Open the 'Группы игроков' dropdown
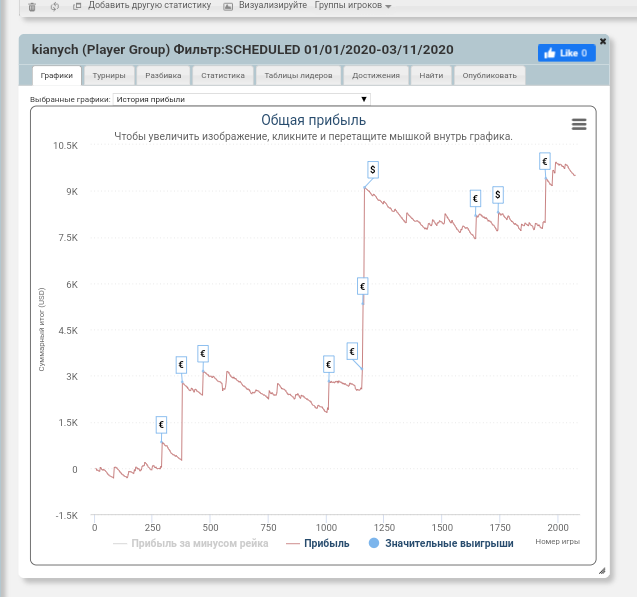This screenshot has width=637, height=597. pos(352,6)
